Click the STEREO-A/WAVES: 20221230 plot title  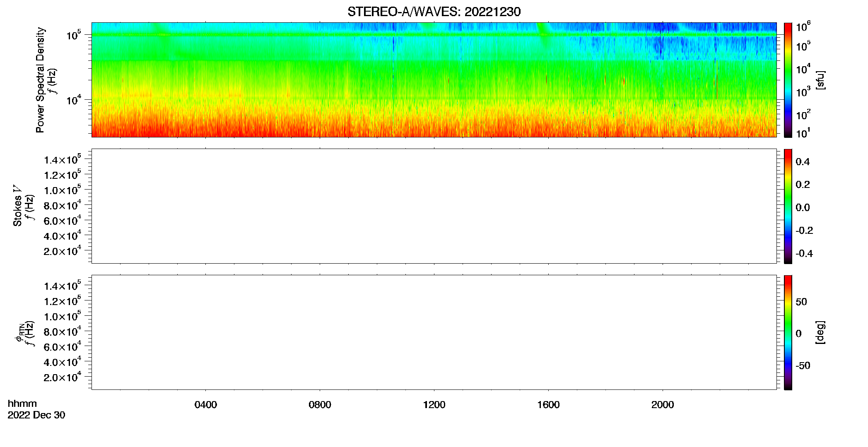click(434, 12)
